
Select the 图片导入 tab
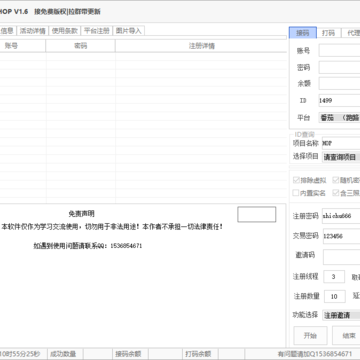129,31
